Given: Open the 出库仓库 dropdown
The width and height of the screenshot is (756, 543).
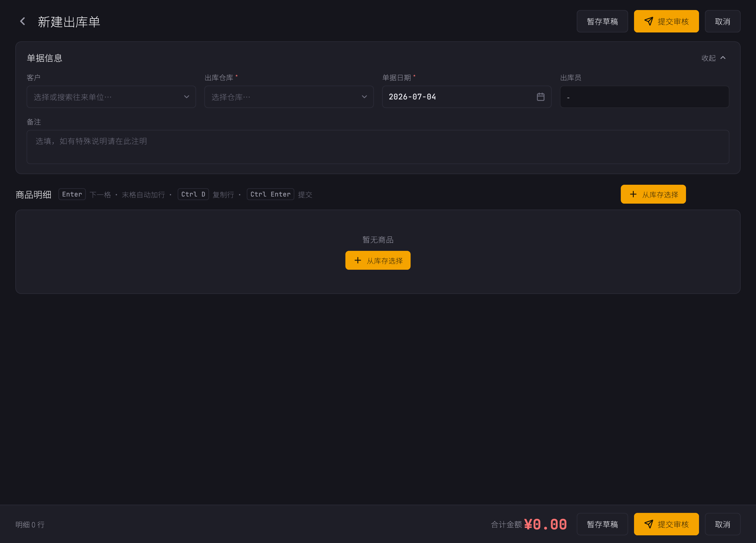Looking at the screenshot, I should pos(289,97).
